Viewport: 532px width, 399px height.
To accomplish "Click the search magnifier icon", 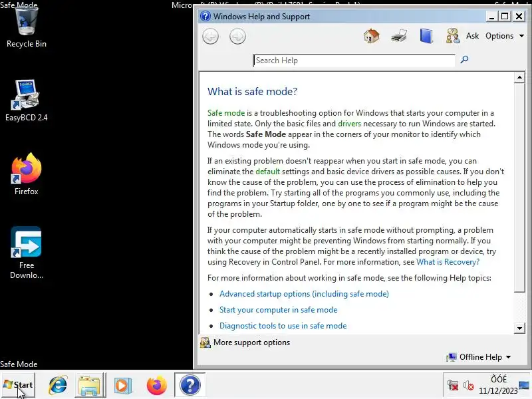I will pos(464,60).
